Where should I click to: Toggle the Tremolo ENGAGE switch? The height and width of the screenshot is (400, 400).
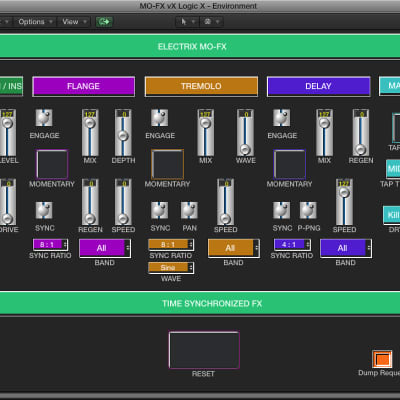click(x=159, y=118)
